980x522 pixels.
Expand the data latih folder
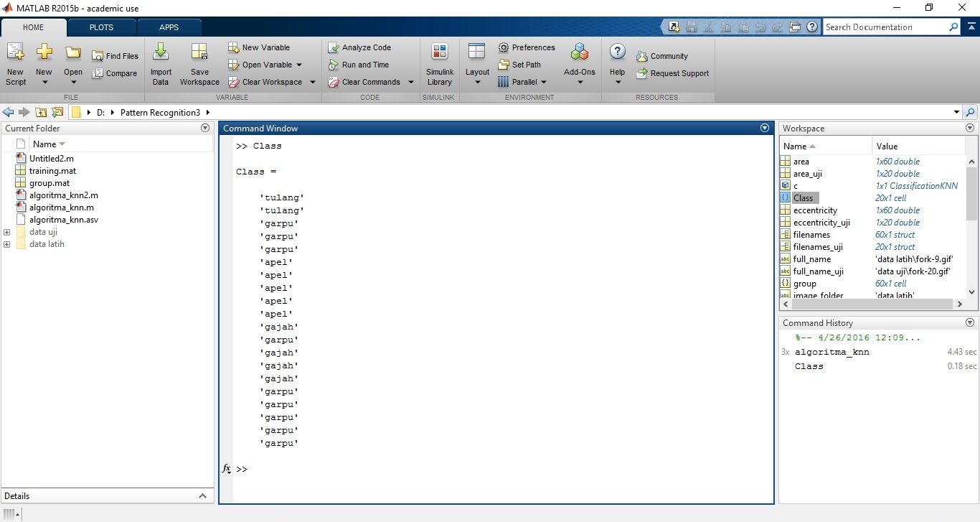(x=7, y=244)
